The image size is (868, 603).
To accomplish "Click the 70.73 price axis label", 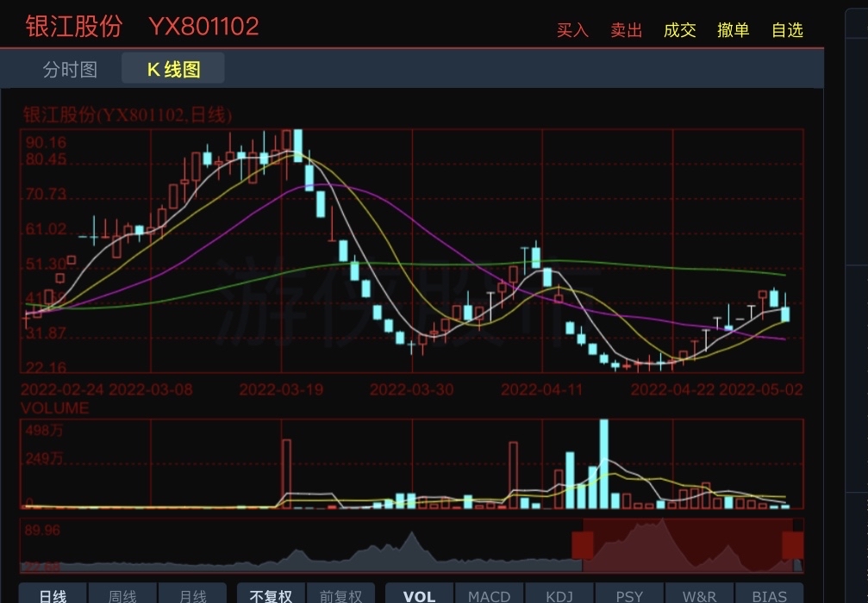I will tap(46, 194).
